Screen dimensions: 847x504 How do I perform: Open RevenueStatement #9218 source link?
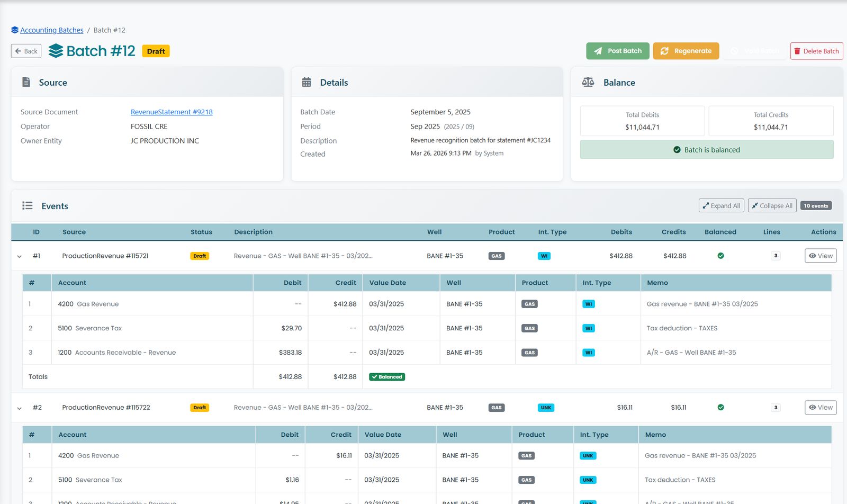pyautogui.click(x=172, y=112)
